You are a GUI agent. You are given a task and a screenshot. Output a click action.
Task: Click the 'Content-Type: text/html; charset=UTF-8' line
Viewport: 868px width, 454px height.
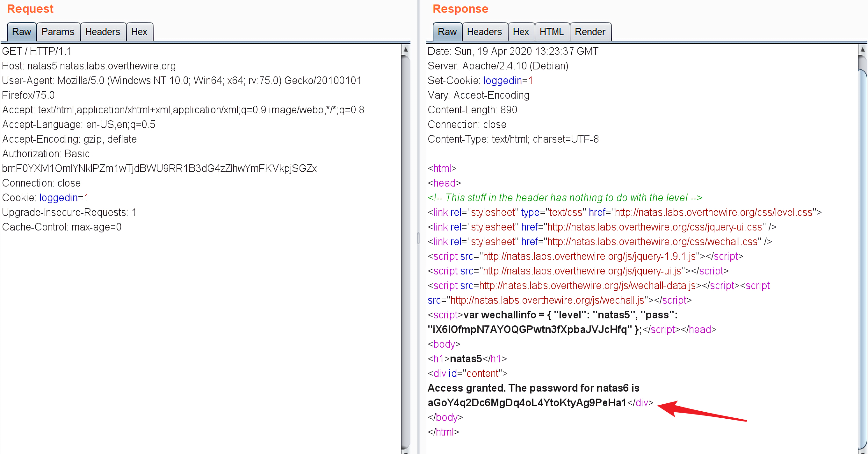pyautogui.click(x=513, y=139)
